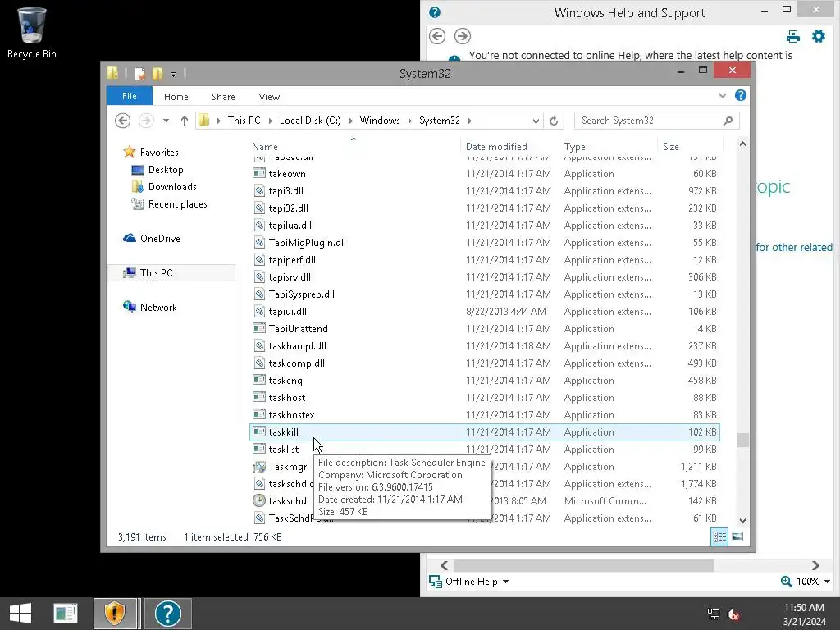Sort by Date modified column header
This screenshot has width=840, height=630.
tap(509, 146)
